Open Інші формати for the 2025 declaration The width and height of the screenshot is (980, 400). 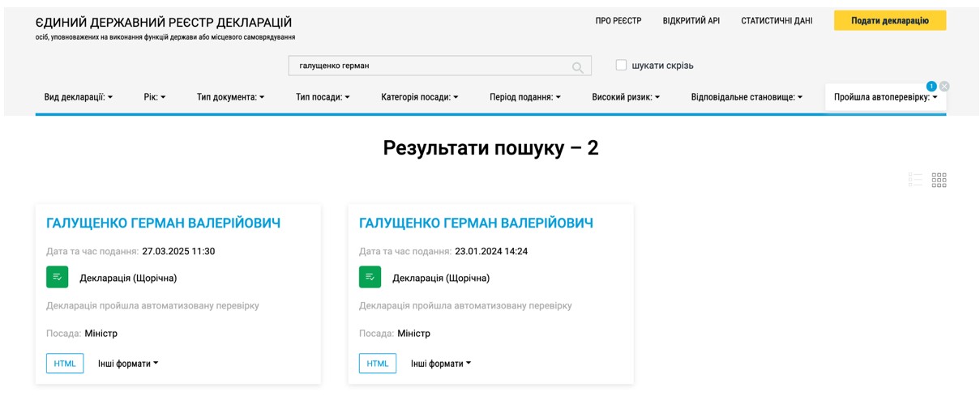[x=128, y=364]
